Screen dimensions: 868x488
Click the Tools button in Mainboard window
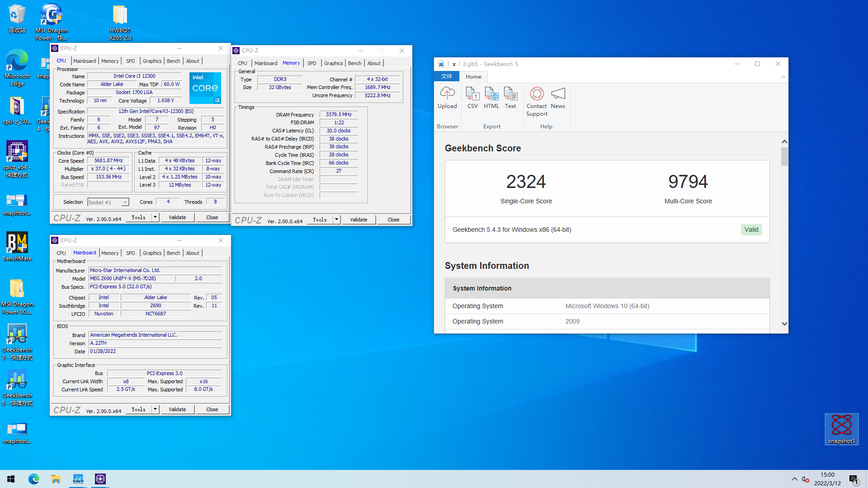coord(139,409)
